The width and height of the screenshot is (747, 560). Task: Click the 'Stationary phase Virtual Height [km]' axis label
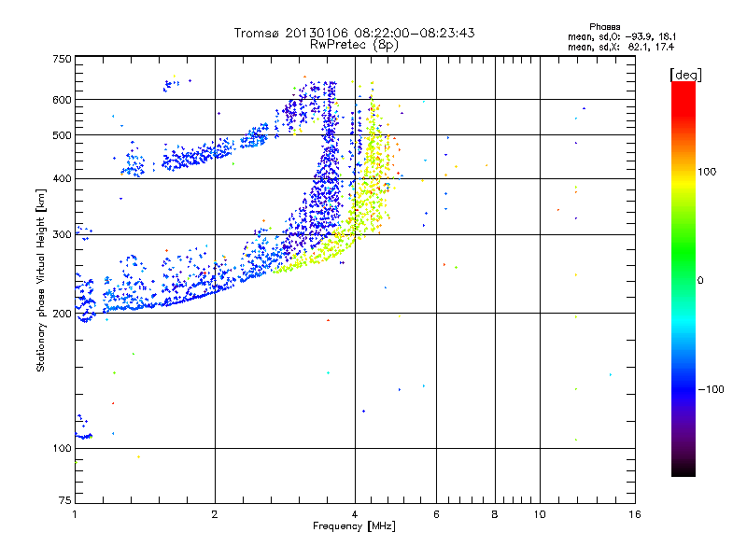[x=41, y=280]
